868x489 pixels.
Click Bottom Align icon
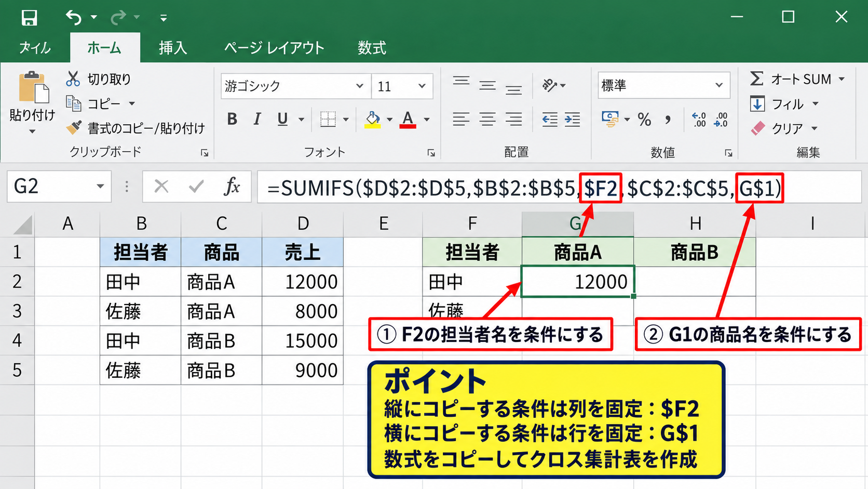point(513,90)
